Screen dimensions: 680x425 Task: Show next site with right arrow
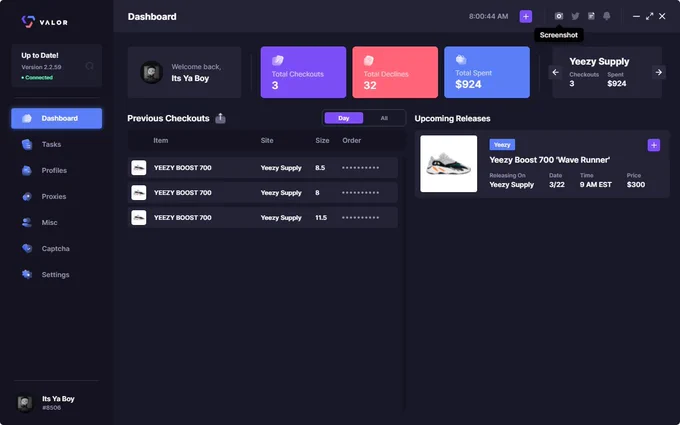click(659, 72)
